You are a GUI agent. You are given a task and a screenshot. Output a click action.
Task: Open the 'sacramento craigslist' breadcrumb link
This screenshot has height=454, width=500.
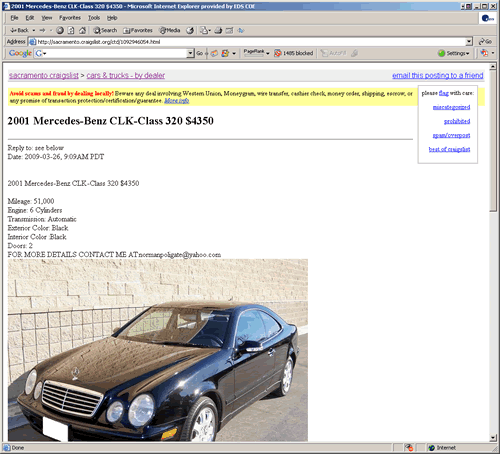pos(44,75)
